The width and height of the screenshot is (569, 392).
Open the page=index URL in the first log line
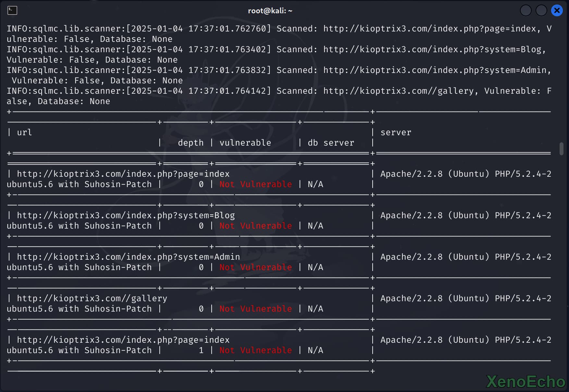[x=429, y=29]
